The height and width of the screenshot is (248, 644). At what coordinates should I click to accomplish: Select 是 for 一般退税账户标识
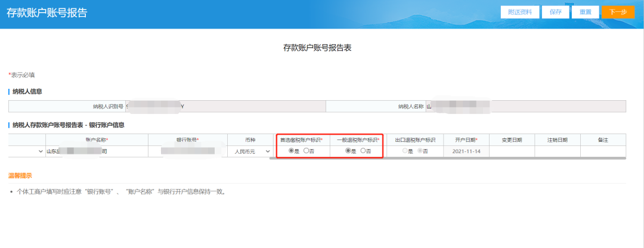[x=348, y=151]
